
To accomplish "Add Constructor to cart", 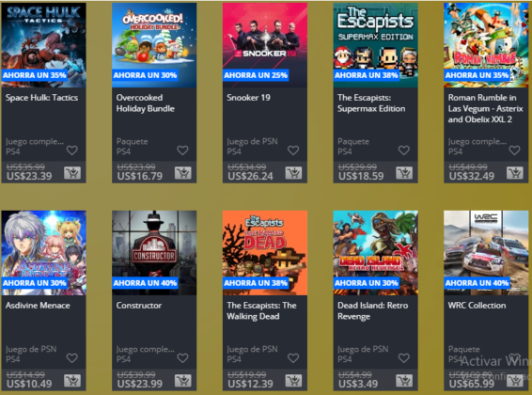I will 183,381.
